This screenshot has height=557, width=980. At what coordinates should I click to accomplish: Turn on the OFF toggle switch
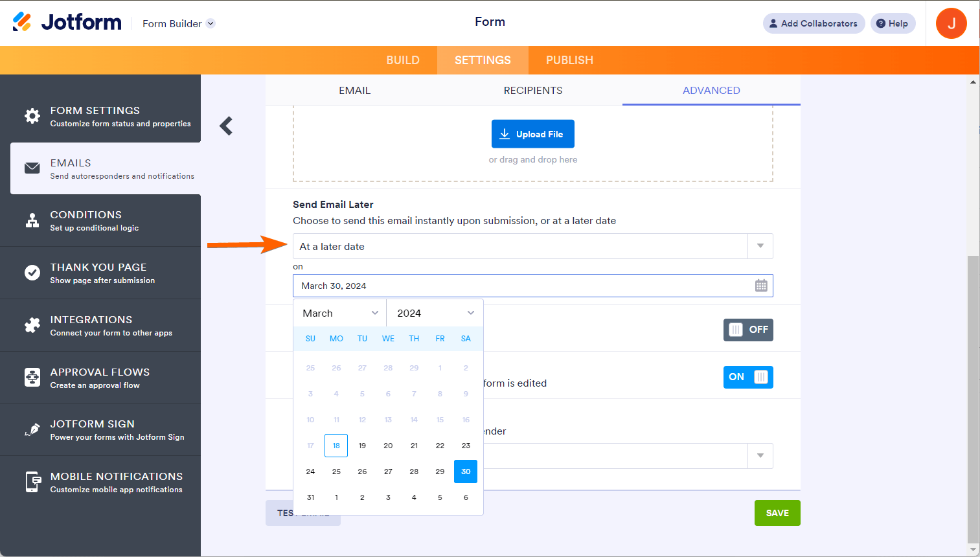tap(748, 330)
